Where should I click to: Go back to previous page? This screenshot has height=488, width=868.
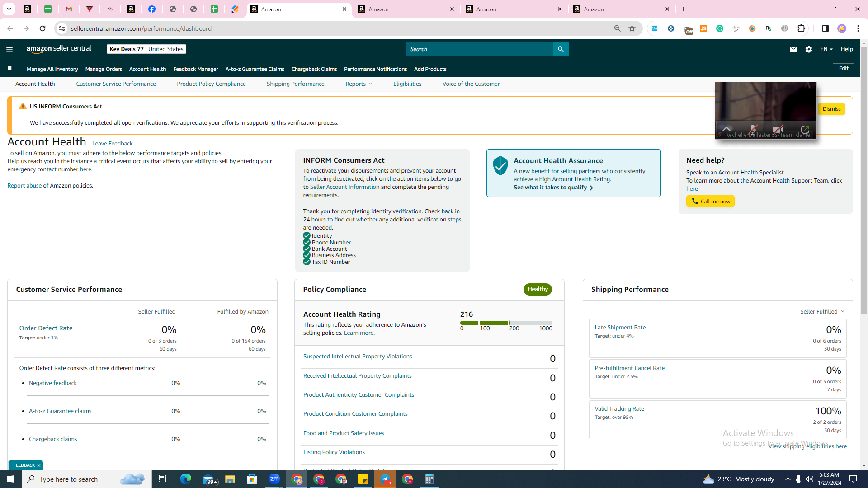tap(10, 28)
